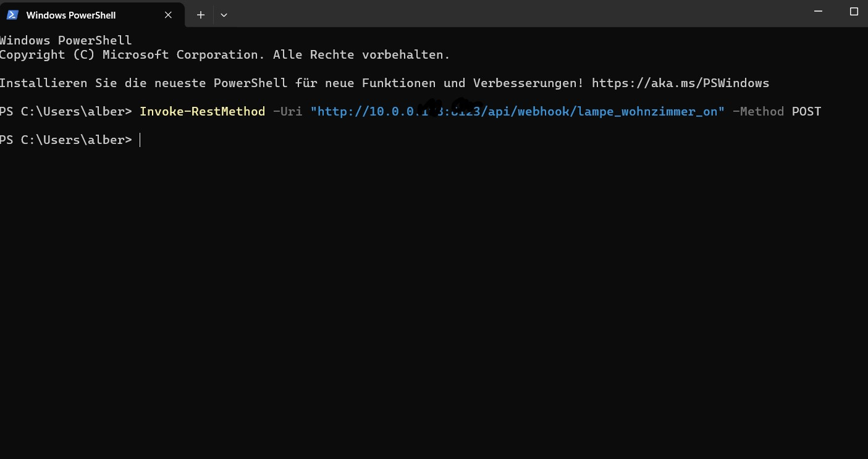Viewport: 868px width, 459px height.
Task: Click the empty title bar area beside tabs
Action: (494, 14)
